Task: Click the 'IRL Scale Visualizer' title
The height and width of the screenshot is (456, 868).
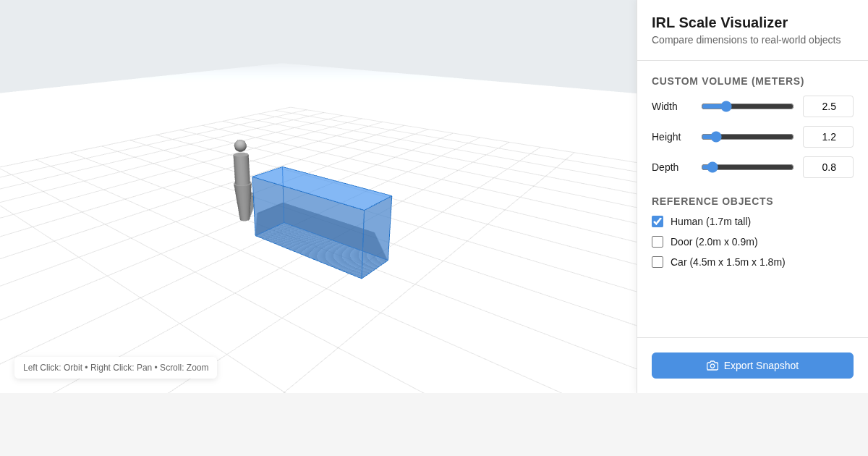Action: tap(720, 22)
